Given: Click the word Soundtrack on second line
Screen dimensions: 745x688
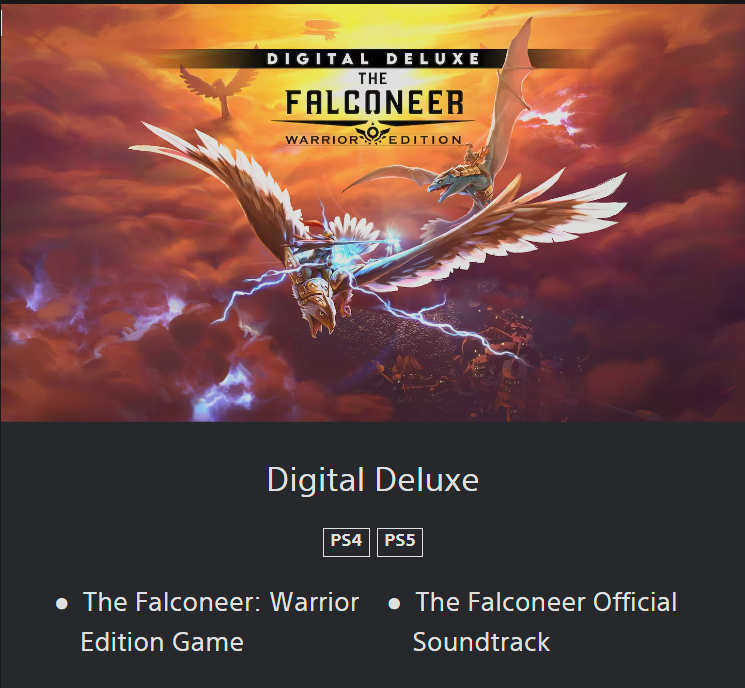Looking at the screenshot, I should coord(481,642).
